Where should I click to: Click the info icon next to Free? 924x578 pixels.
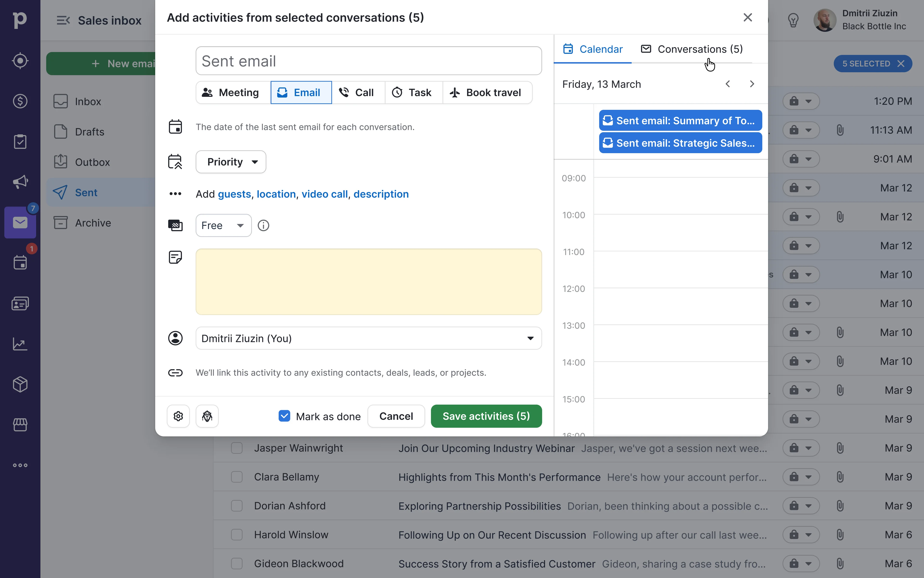click(x=263, y=226)
